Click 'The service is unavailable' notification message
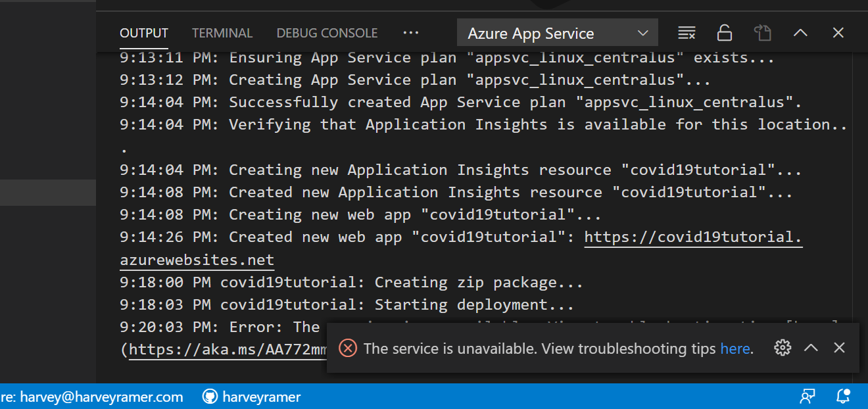Viewport: 868px width, 409px height. pyautogui.click(x=558, y=349)
